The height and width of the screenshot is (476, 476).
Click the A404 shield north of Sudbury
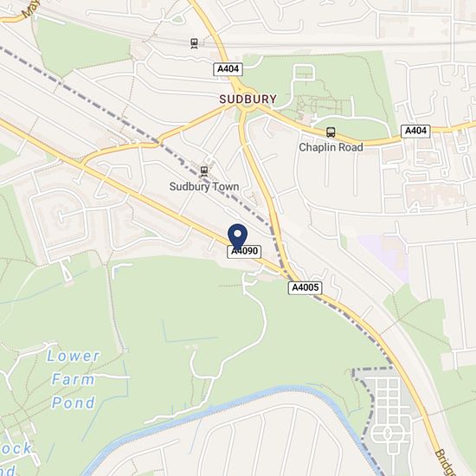coord(228,69)
